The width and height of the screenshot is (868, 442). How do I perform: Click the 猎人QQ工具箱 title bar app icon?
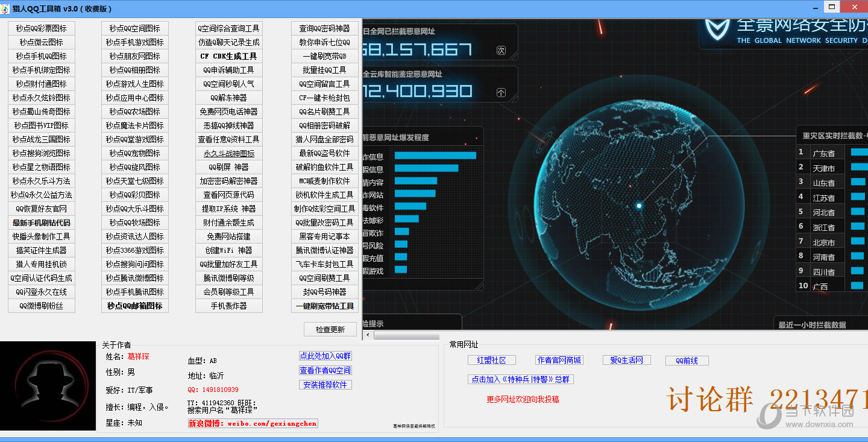[5, 9]
